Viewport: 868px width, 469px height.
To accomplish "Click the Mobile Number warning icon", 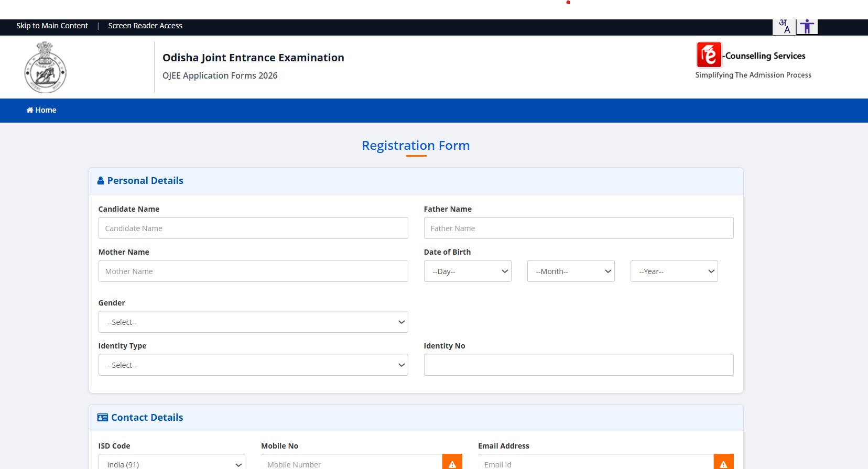I will tap(452, 463).
